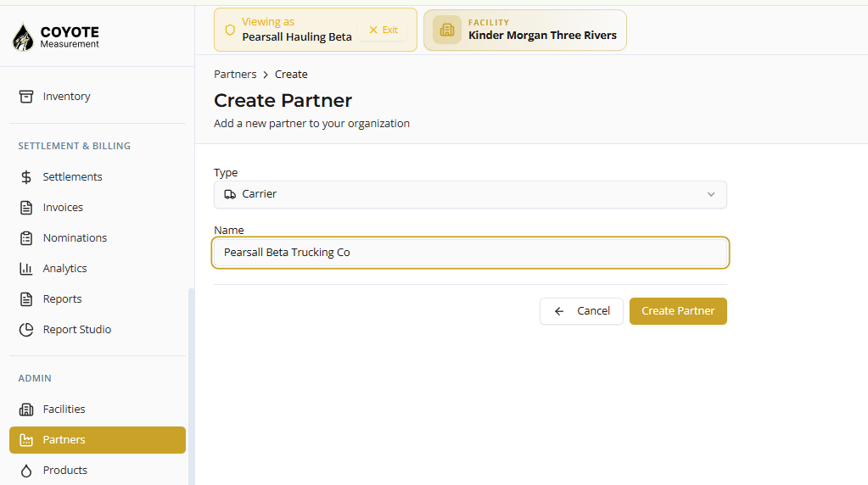Exit the Viewing as Pearsall Hauling Beta mode

coord(384,30)
